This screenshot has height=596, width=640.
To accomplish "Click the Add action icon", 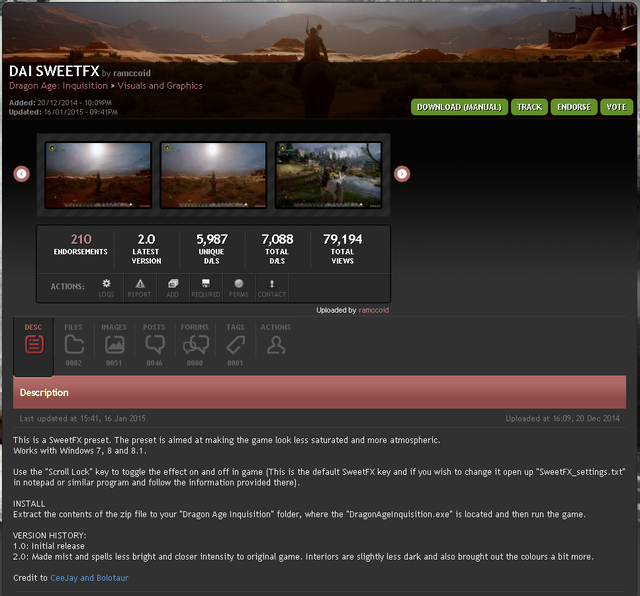I will [x=173, y=288].
